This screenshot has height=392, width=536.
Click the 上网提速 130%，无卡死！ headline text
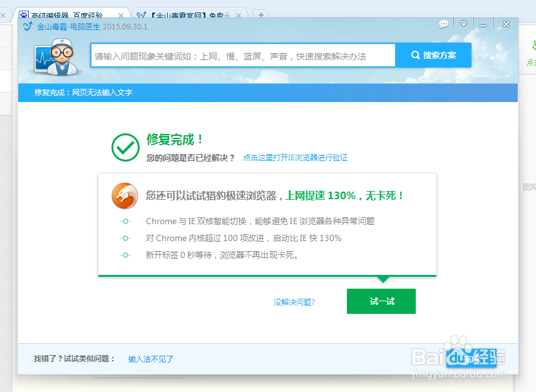344,196
